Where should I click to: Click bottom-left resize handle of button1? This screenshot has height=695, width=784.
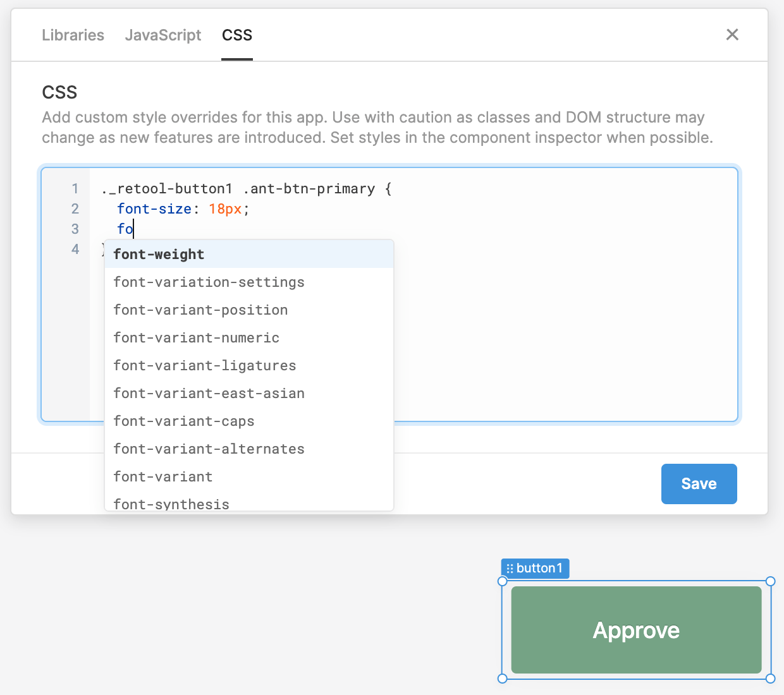(x=503, y=679)
